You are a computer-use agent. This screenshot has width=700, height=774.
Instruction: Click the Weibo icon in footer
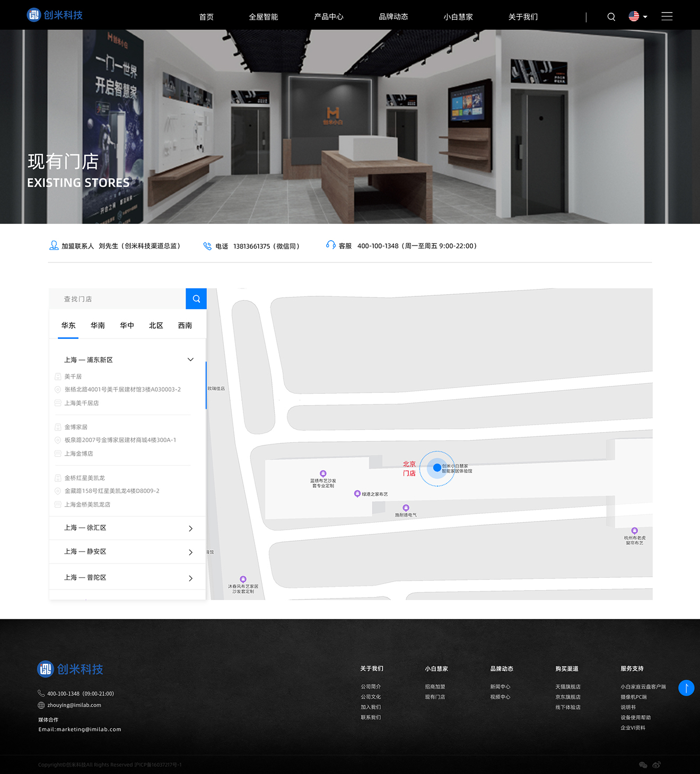coord(657,764)
